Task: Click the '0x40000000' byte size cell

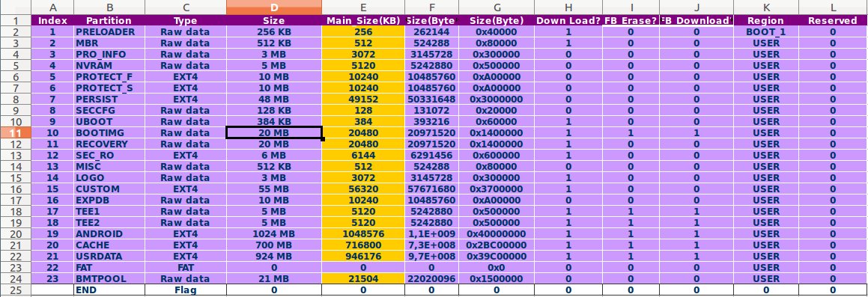Action: (x=497, y=234)
